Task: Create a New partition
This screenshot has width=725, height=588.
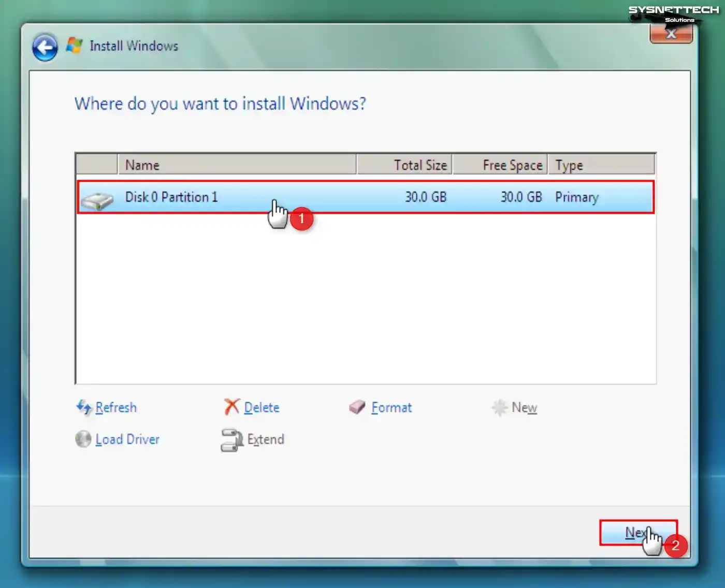Action: pyautogui.click(x=524, y=408)
